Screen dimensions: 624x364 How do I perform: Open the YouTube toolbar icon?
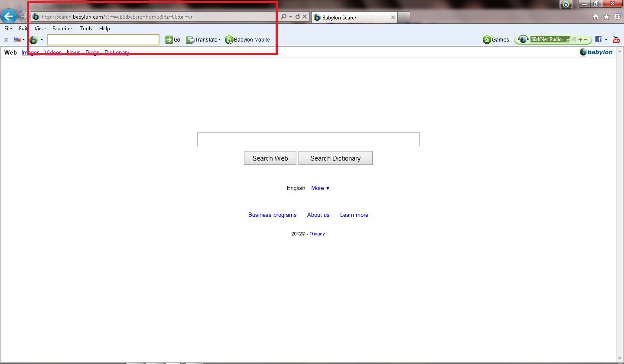coord(616,39)
